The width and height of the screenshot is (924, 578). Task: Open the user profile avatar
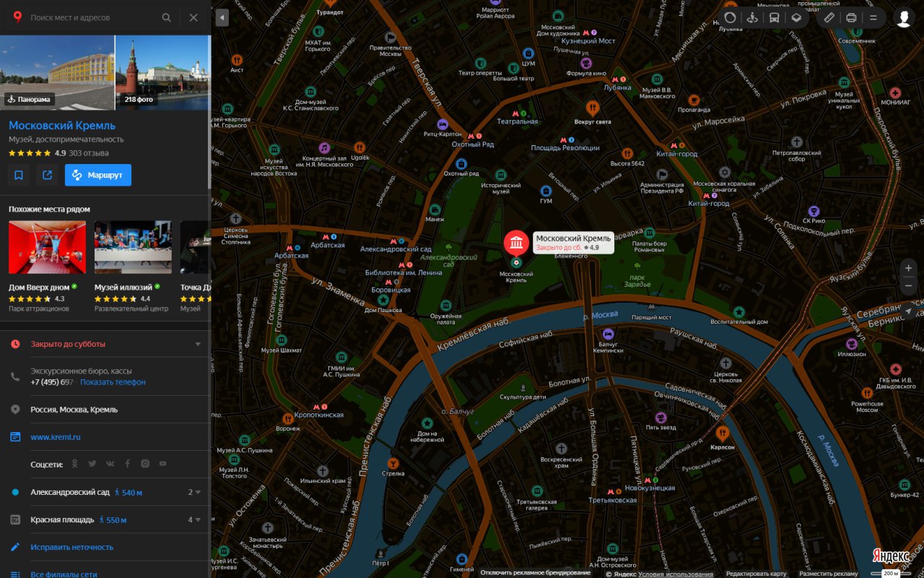click(x=904, y=17)
